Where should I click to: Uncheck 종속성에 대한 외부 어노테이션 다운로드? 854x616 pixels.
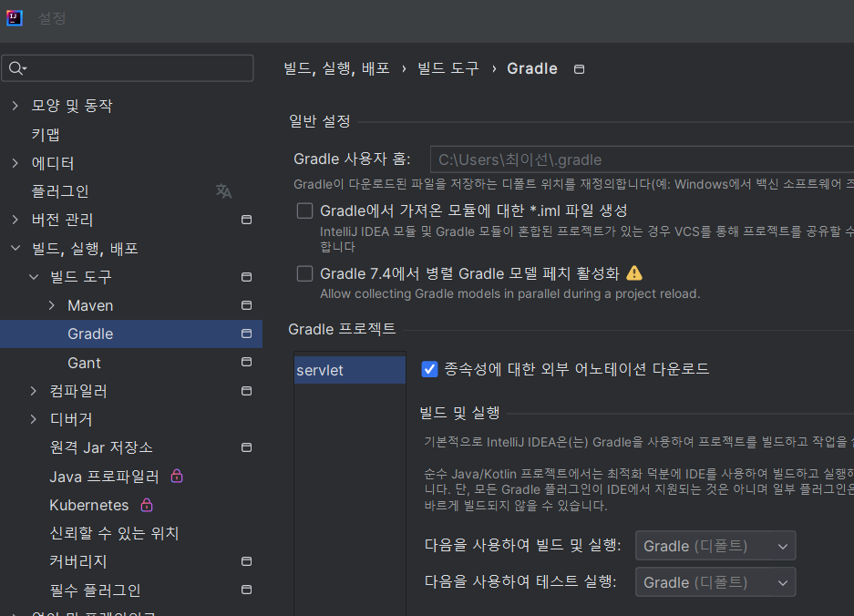pyautogui.click(x=429, y=369)
